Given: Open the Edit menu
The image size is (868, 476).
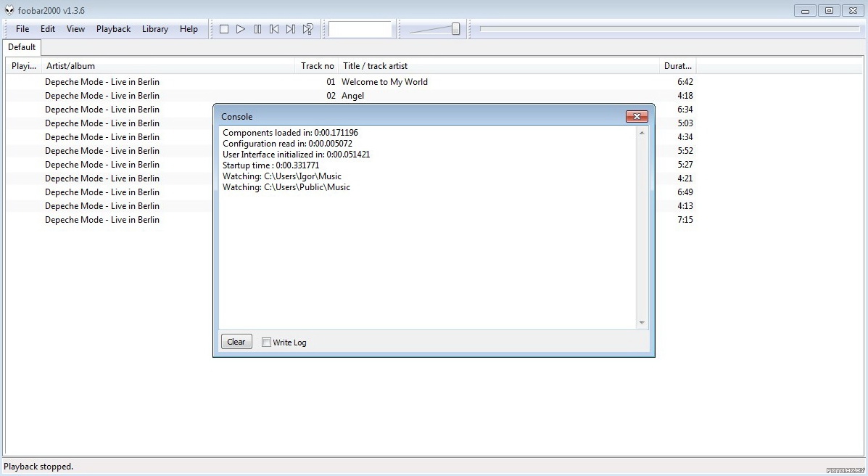Looking at the screenshot, I should click(x=48, y=29).
